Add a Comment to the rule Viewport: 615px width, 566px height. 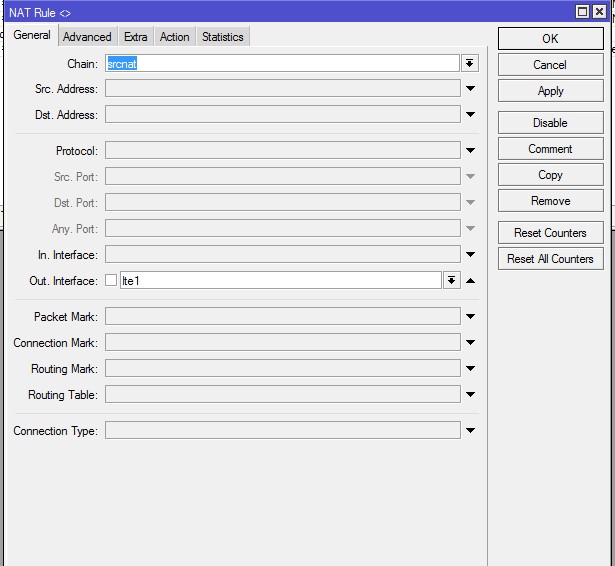550,149
